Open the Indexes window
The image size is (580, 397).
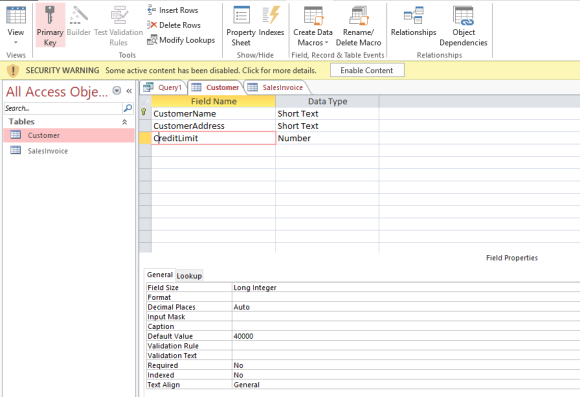pyautogui.click(x=271, y=20)
